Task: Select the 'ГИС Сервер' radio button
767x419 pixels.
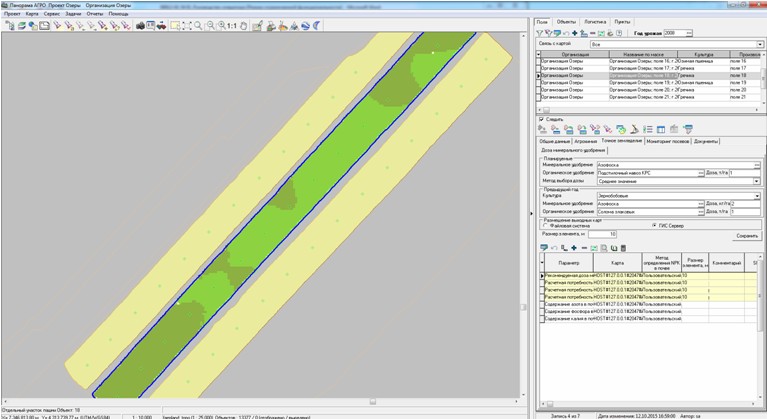Action: point(654,225)
